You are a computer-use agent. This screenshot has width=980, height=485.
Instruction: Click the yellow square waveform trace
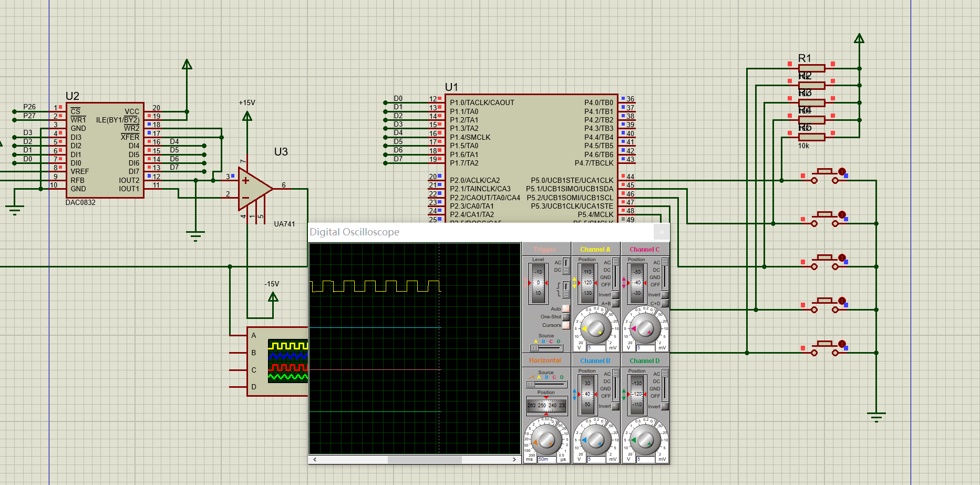[375, 286]
